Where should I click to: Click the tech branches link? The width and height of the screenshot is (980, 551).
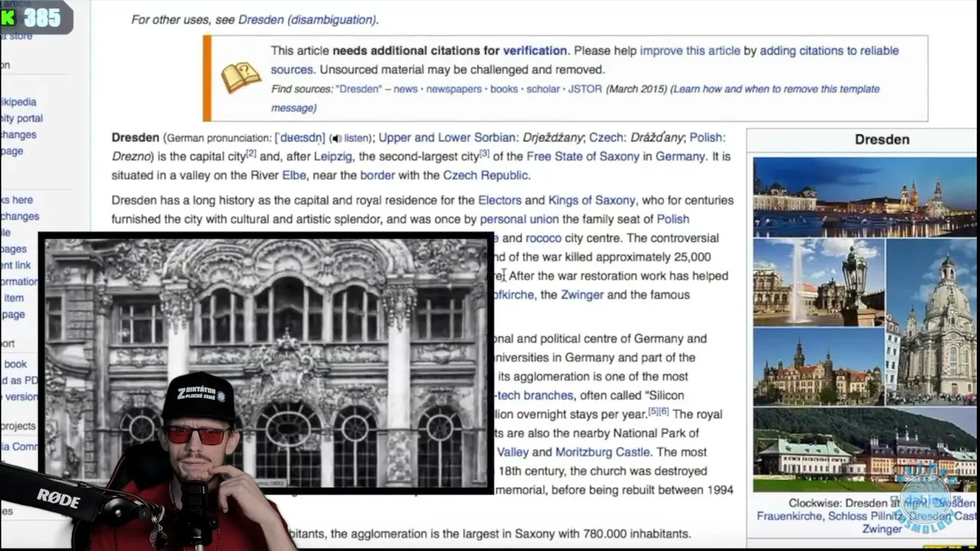534,396
